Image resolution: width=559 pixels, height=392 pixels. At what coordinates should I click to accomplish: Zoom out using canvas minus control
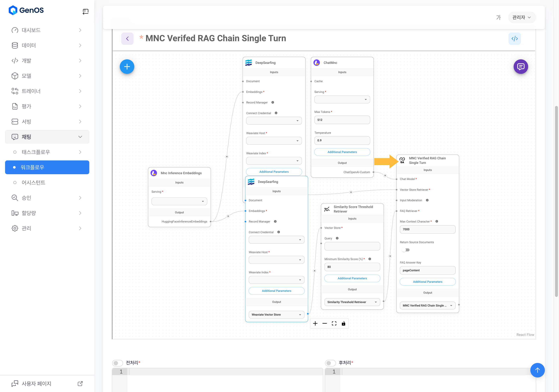tap(325, 323)
